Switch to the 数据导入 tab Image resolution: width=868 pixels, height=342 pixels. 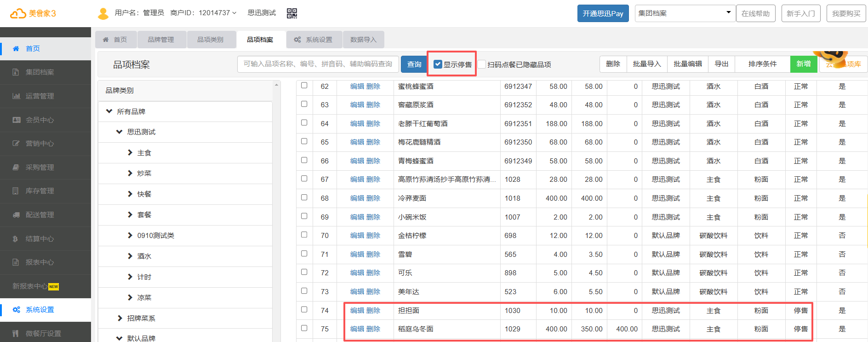tap(363, 40)
